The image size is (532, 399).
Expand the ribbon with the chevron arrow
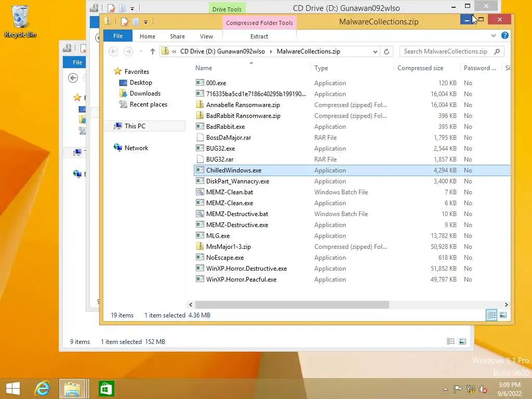click(494, 36)
